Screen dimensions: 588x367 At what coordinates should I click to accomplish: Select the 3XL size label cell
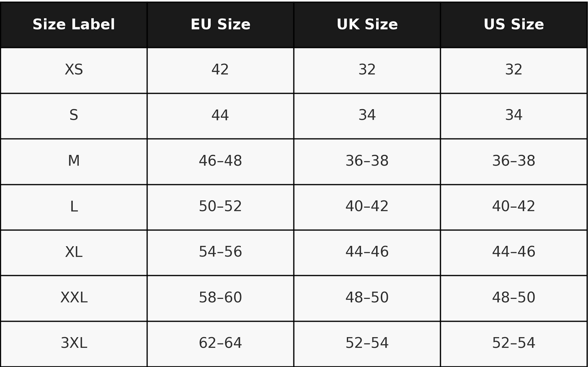pos(74,344)
